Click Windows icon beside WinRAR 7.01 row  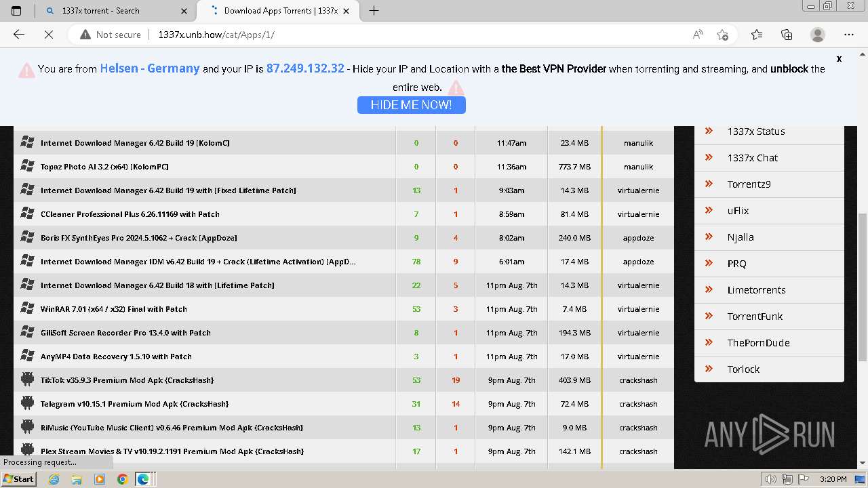[27, 308]
